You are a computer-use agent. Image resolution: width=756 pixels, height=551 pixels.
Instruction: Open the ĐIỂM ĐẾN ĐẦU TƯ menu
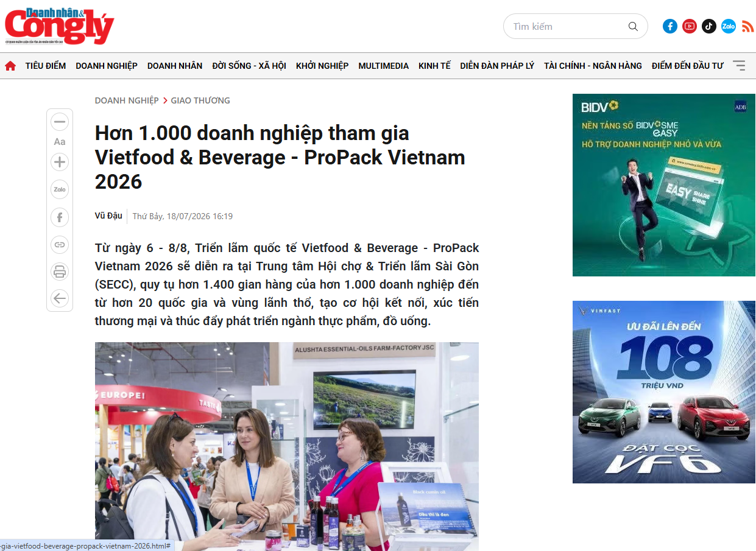(x=688, y=66)
